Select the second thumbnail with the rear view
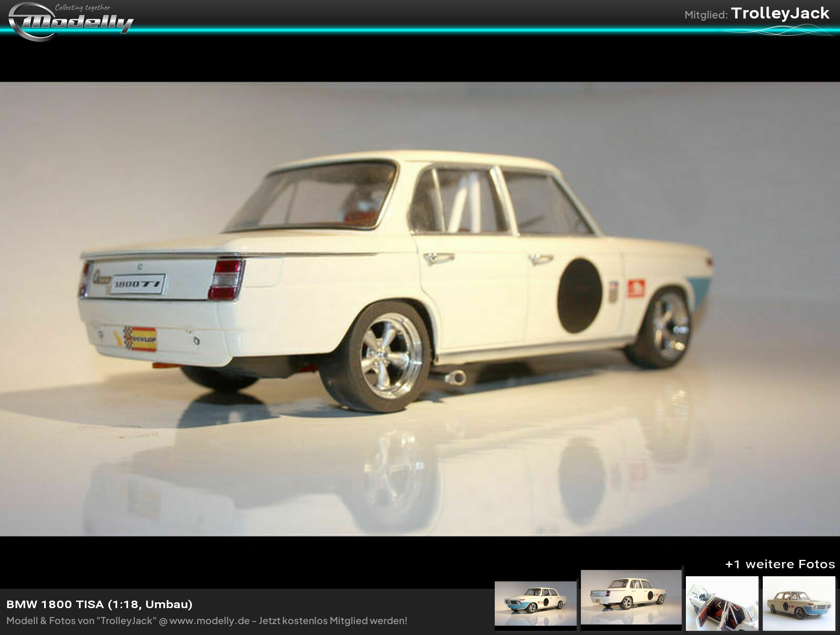 click(631, 598)
